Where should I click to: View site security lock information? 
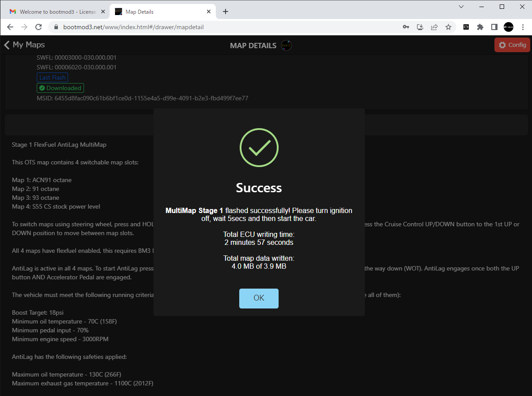click(56, 27)
